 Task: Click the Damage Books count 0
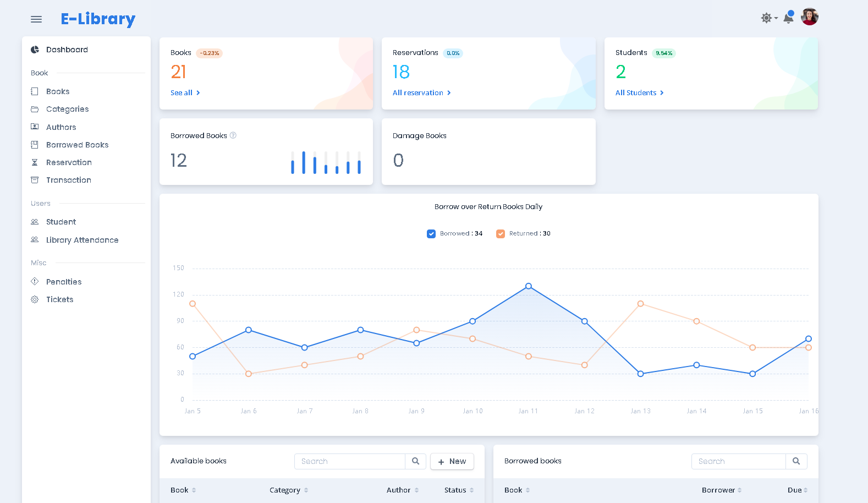398,160
